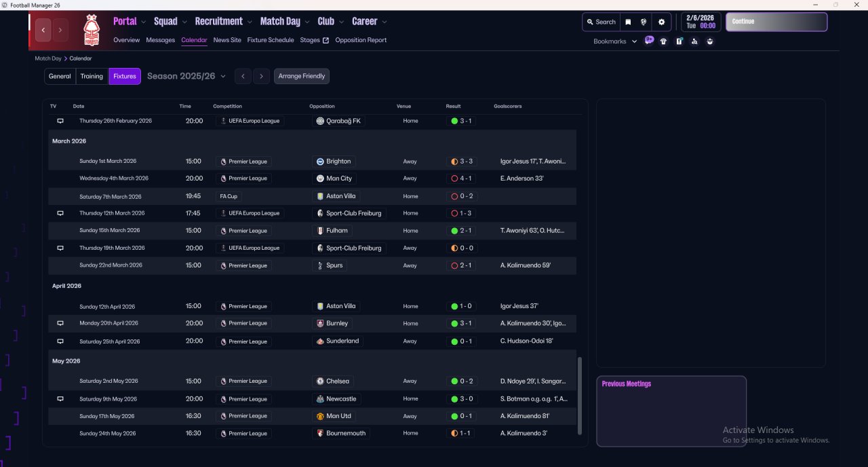868x467 pixels.
Task: Click the Fulham club crest
Action: [320, 231]
